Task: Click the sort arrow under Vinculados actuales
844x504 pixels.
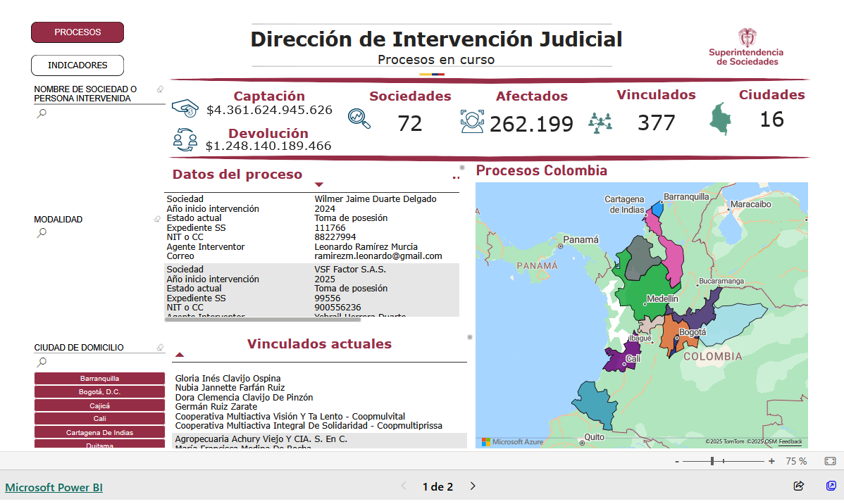Action: [180, 355]
